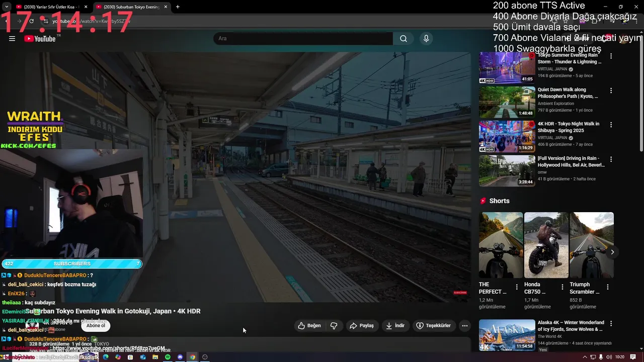Open 'Quiet Dawn Walk along Philosopher's Path' title

568,93
